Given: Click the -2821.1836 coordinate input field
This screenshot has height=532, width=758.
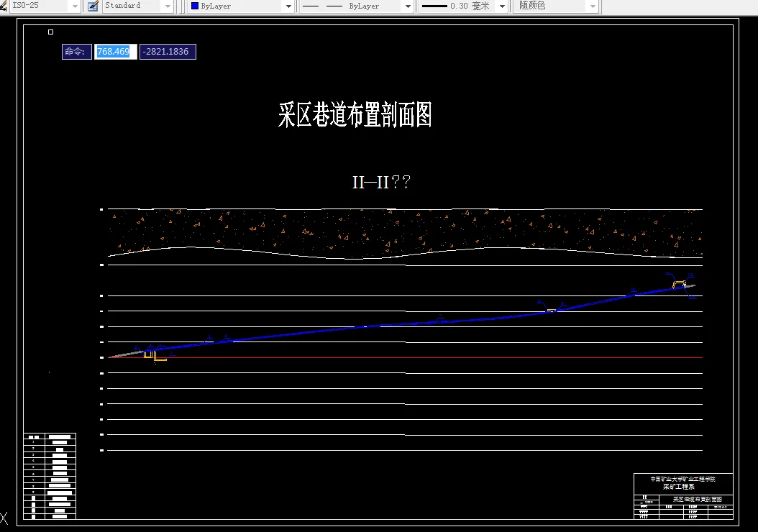Looking at the screenshot, I should [168, 52].
